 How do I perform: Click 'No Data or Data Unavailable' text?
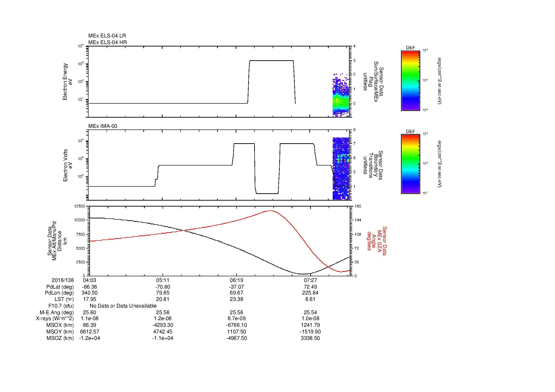[x=123, y=306]
